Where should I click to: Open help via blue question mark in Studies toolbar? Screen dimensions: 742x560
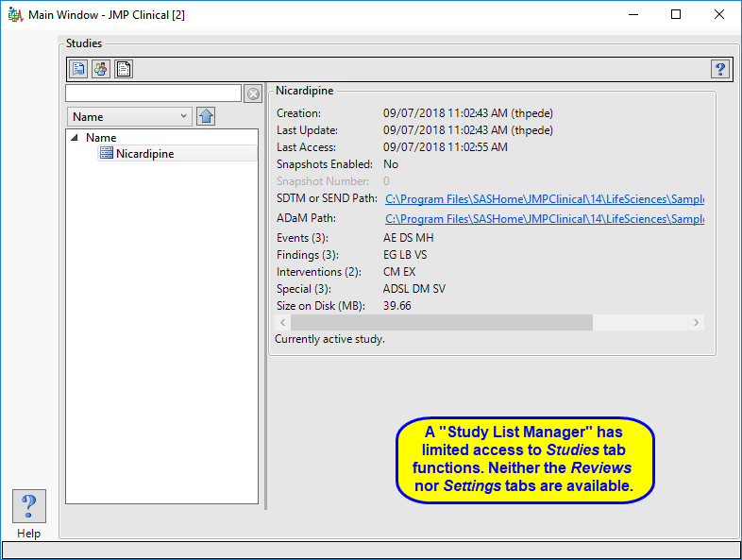click(720, 70)
